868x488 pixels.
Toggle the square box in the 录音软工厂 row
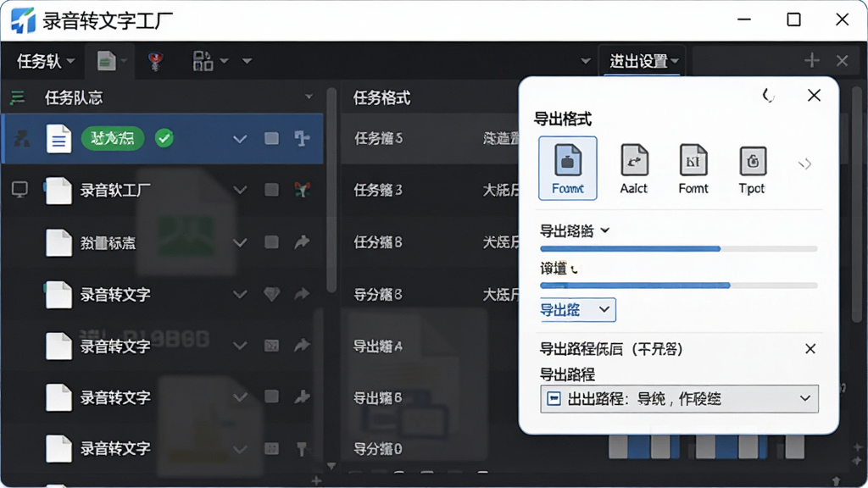tap(271, 190)
